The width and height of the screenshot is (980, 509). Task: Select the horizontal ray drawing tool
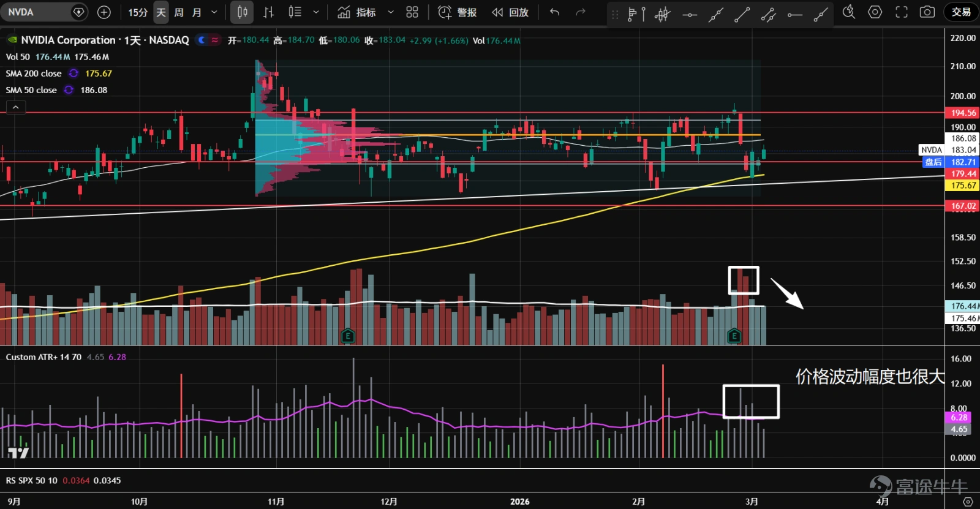point(795,13)
